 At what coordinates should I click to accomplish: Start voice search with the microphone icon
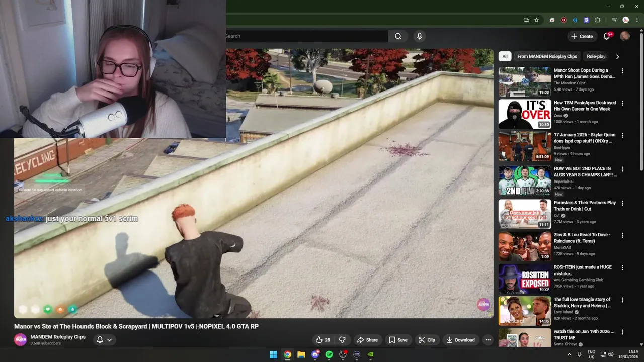tap(419, 36)
